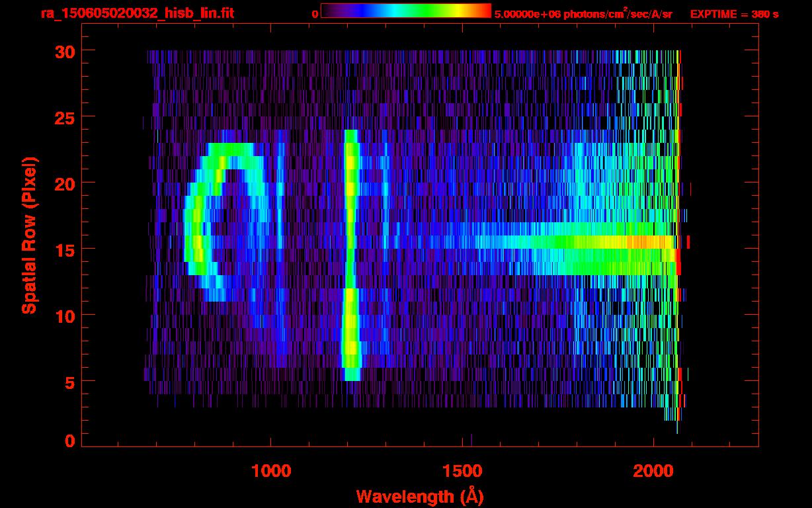This screenshot has height=508, width=812.
Task: Click the 2000 wavelength tick label
Action: [653, 471]
